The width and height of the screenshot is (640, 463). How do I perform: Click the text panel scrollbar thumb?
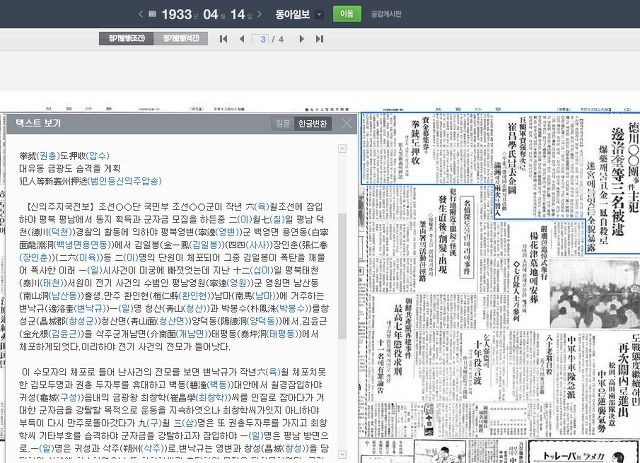(342, 276)
